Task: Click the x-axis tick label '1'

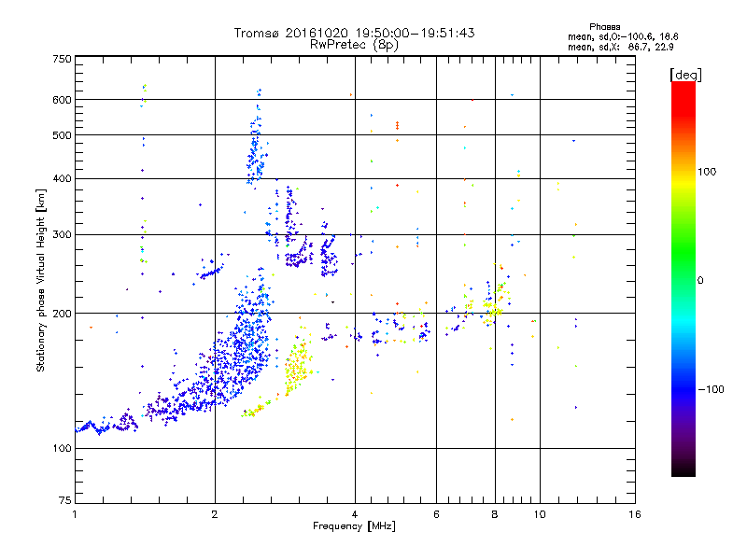Action: [75, 514]
